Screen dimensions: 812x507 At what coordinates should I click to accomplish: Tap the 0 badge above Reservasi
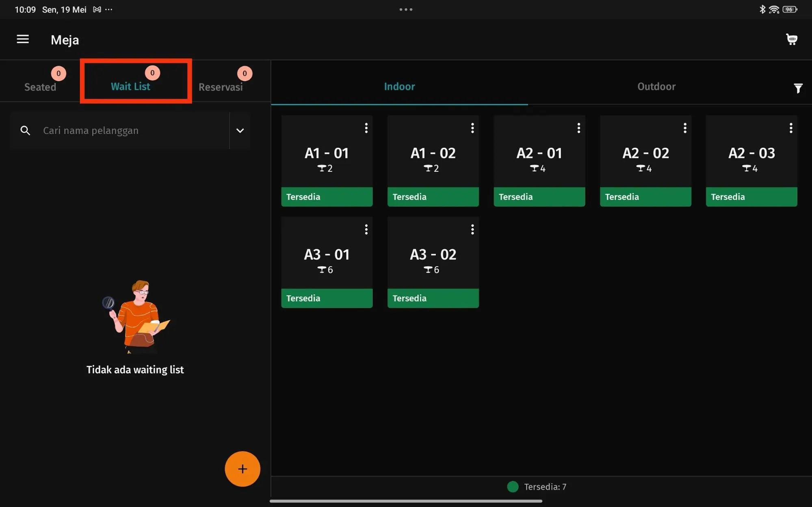point(245,73)
